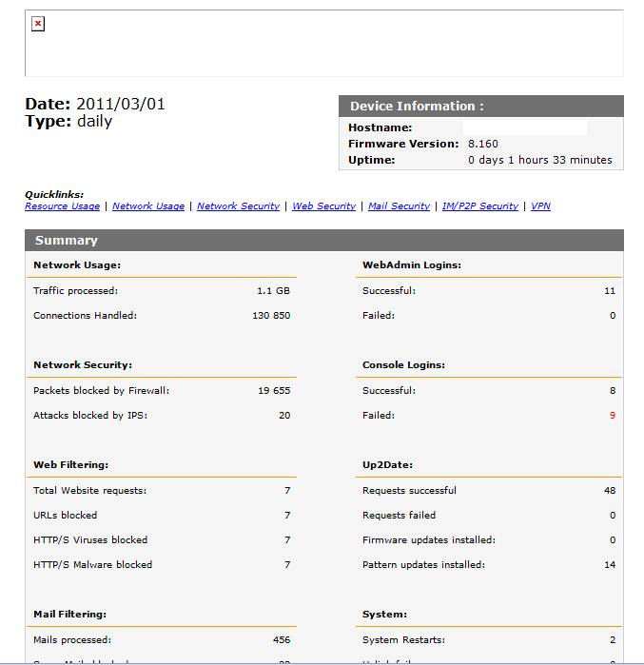The height and width of the screenshot is (665, 644).
Task: Click the Packets blocked by Firewall count
Action: pos(273,391)
